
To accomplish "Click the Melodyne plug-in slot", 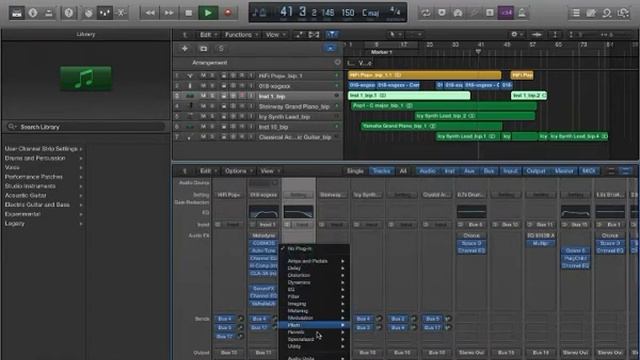I will [x=264, y=236].
